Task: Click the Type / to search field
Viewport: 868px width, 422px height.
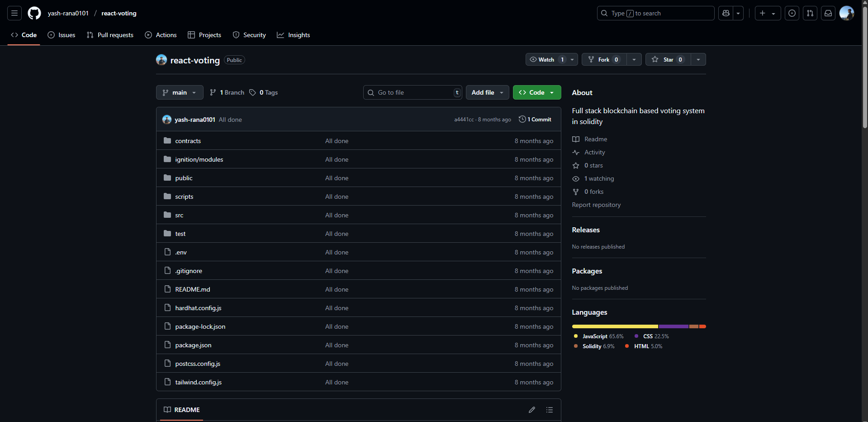Action: coord(656,13)
